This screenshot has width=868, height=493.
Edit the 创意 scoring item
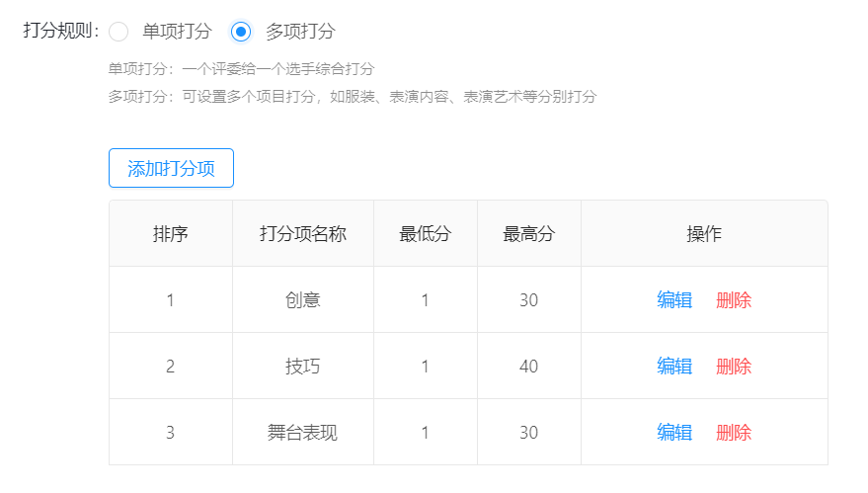click(x=674, y=299)
